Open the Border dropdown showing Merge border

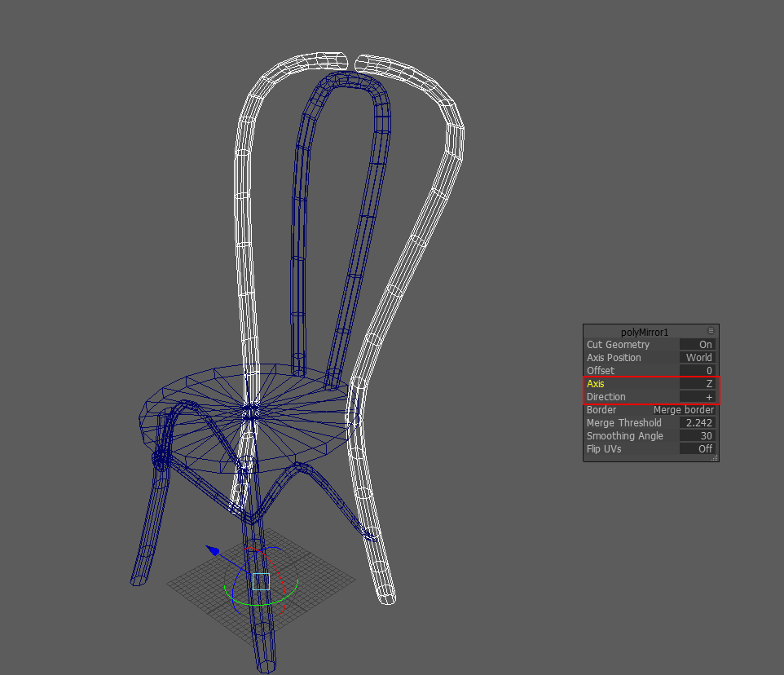[x=683, y=410]
